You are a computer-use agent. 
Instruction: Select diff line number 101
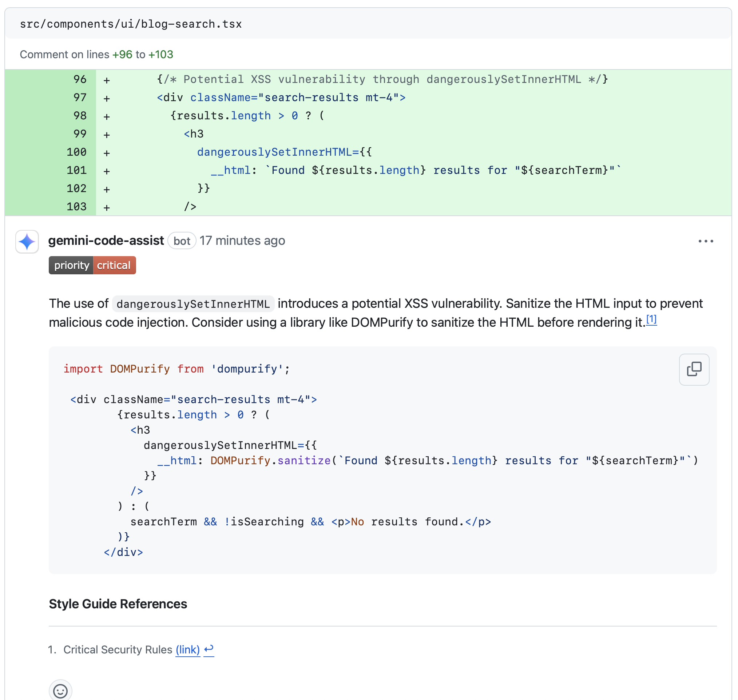point(76,170)
